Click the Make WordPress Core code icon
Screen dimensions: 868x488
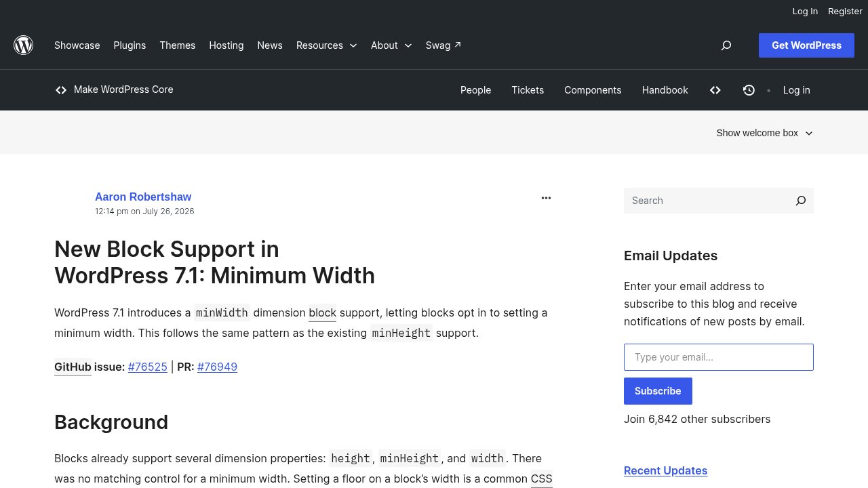(61, 90)
